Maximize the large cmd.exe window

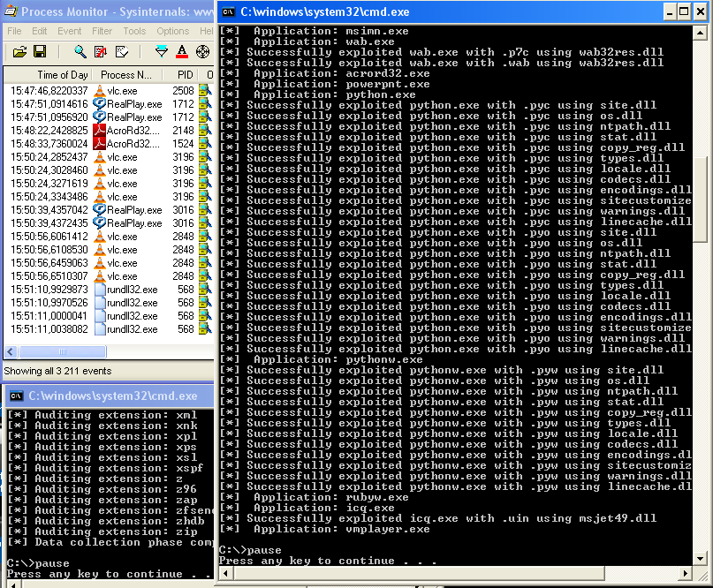pyautogui.click(x=684, y=11)
